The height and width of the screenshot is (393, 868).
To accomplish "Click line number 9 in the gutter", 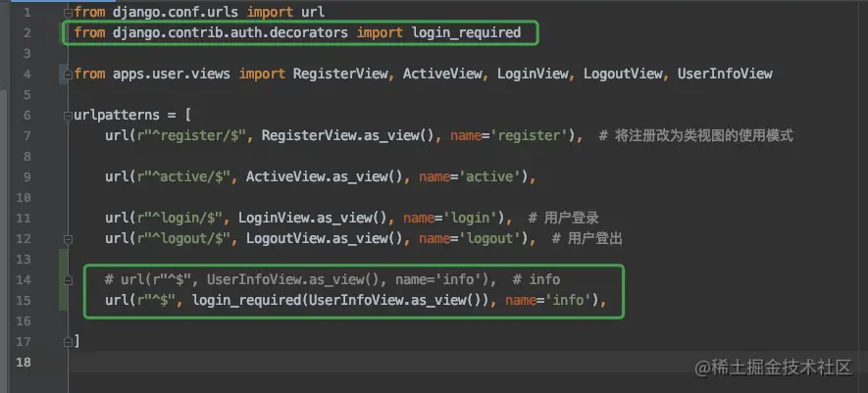I will [x=27, y=177].
